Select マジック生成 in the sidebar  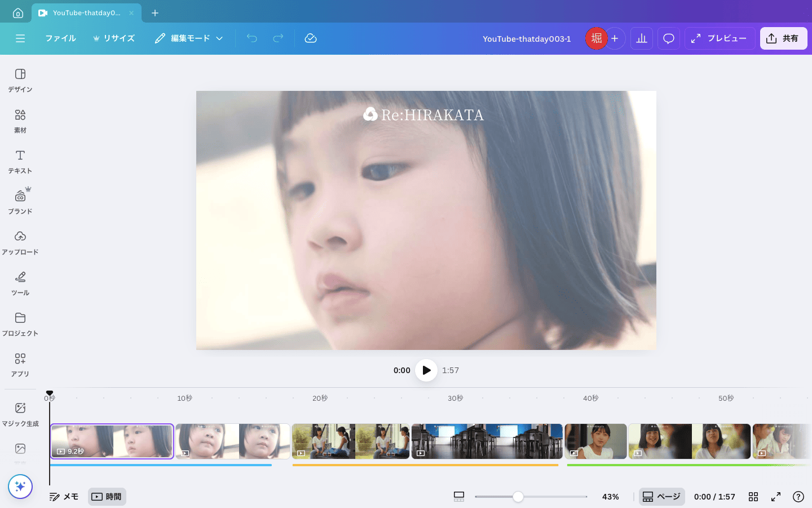point(20,414)
